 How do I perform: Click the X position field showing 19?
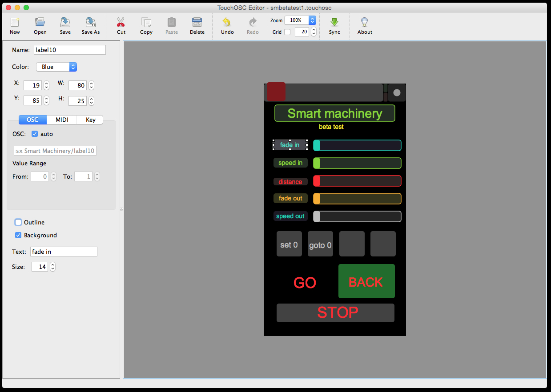point(32,85)
